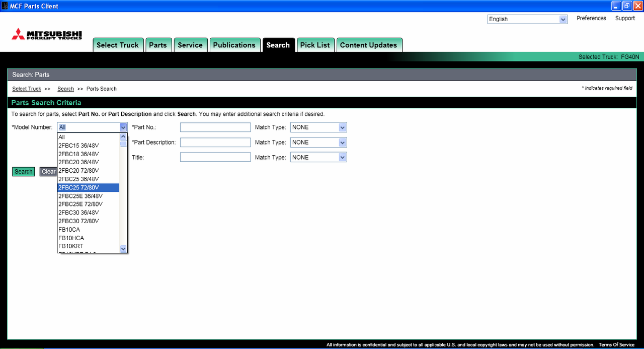Select model FB10HCA
This screenshot has height=349, width=644.
click(x=88, y=238)
